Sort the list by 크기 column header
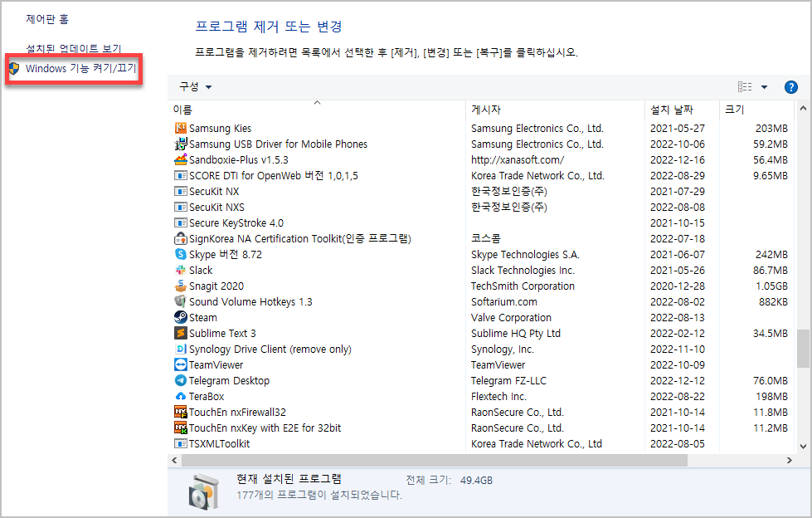This screenshot has width=812, height=518. click(734, 110)
